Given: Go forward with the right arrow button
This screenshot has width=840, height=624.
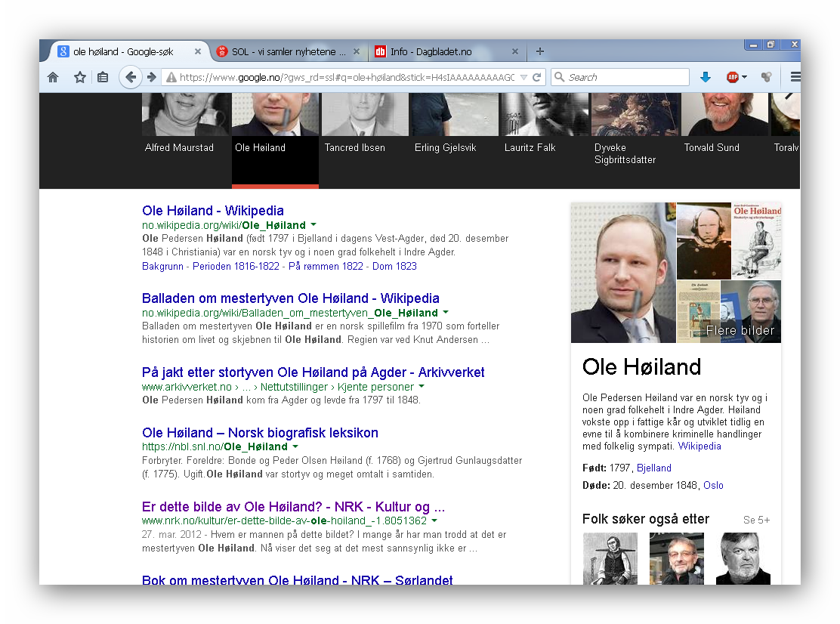Looking at the screenshot, I should [152, 77].
